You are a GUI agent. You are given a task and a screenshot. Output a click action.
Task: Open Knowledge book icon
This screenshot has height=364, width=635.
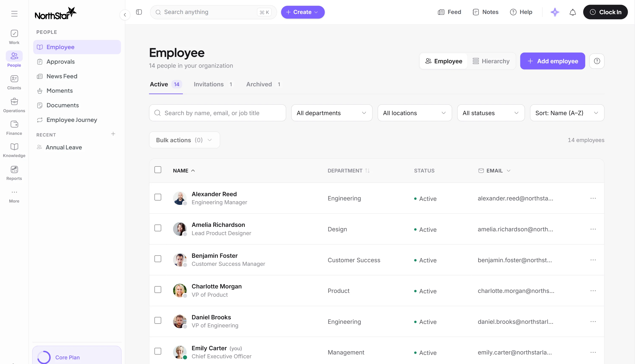coord(14,150)
